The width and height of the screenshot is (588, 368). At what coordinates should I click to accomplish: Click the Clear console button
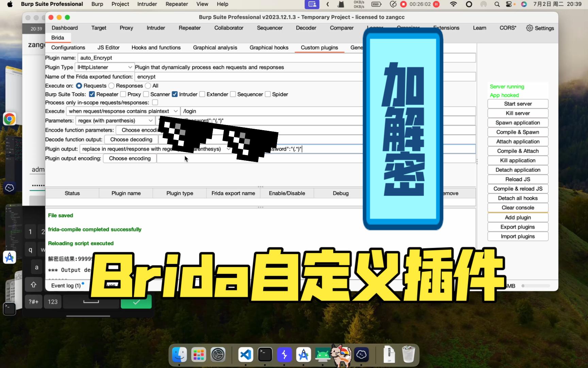pyautogui.click(x=518, y=208)
